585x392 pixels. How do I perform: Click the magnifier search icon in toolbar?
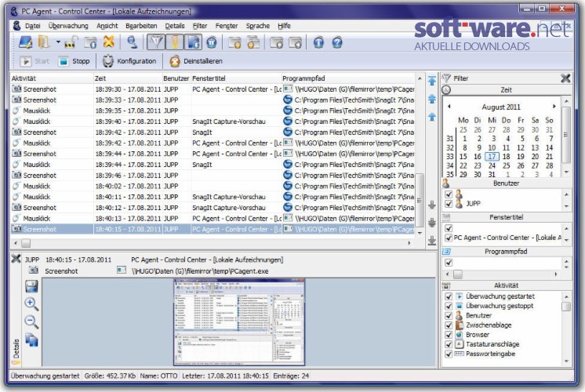[132, 42]
